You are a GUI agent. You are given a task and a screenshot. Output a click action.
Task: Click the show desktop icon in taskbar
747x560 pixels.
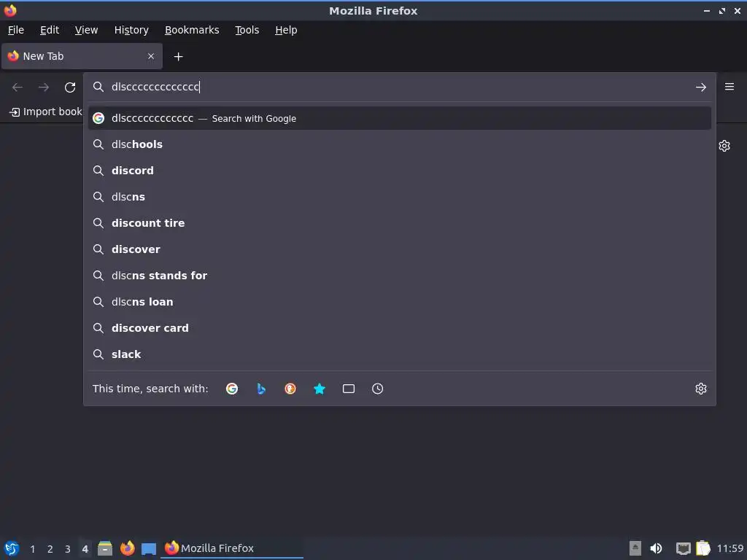coord(149,548)
